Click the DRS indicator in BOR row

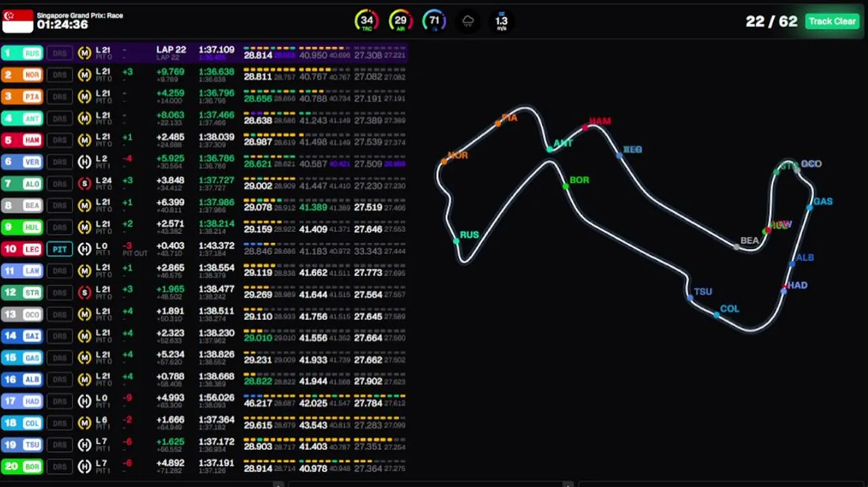(59, 466)
